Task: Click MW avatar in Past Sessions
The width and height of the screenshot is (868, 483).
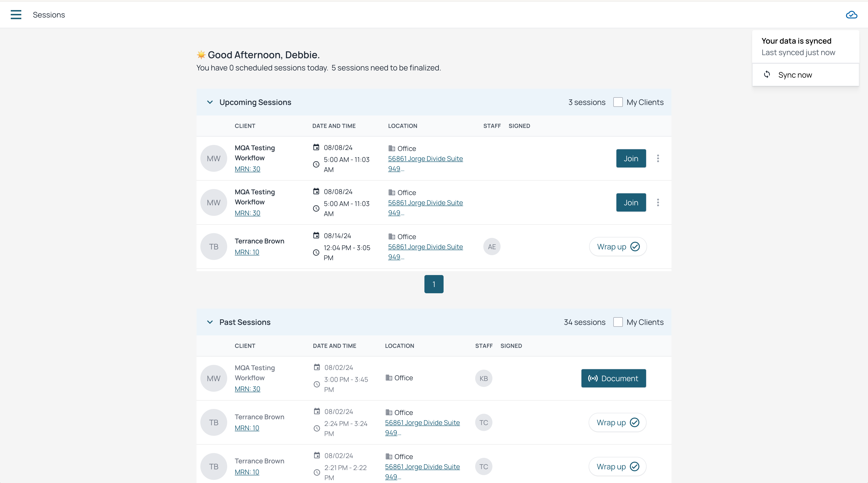Action: point(214,379)
